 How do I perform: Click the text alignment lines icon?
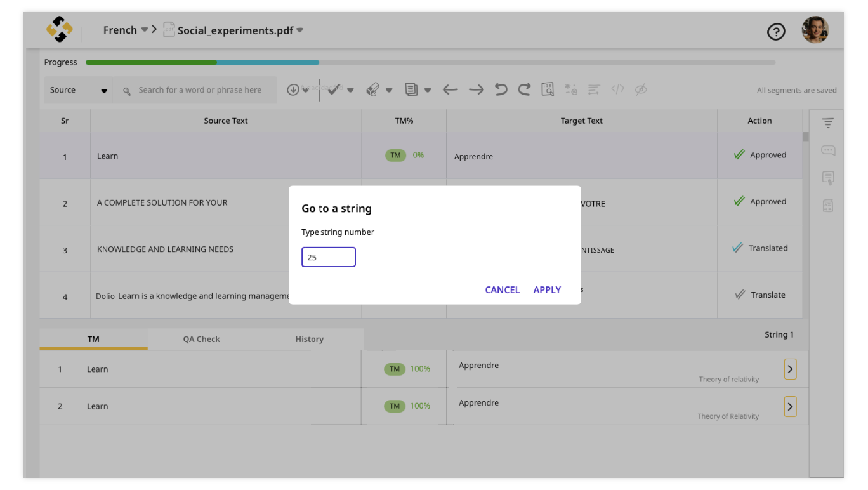pyautogui.click(x=594, y=89)
